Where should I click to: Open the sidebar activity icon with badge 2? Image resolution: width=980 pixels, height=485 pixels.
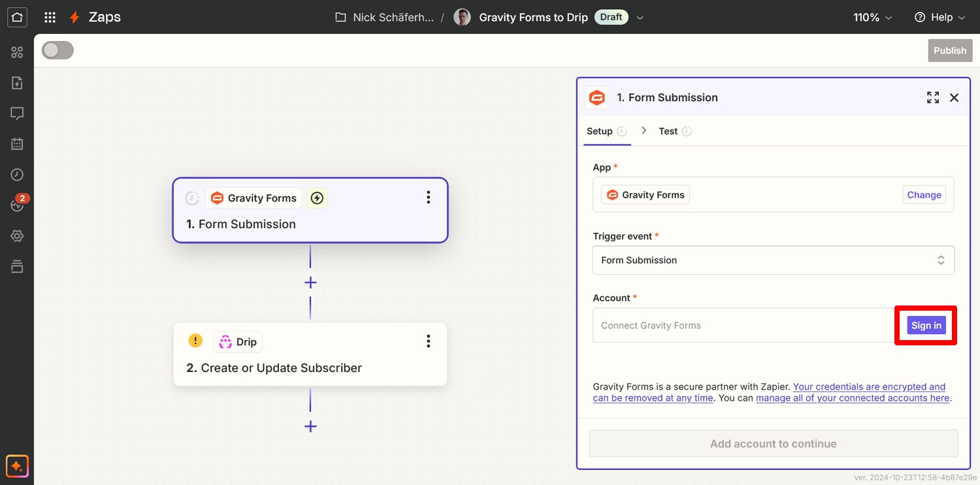pyautogui.click(x=17, y=204)
